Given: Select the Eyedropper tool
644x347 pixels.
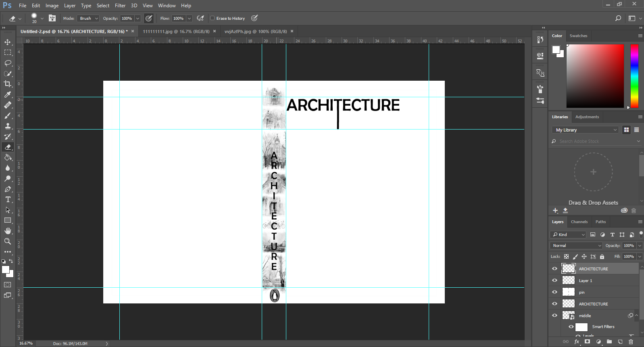Looking at the screenshot, I should pos(8,94).
